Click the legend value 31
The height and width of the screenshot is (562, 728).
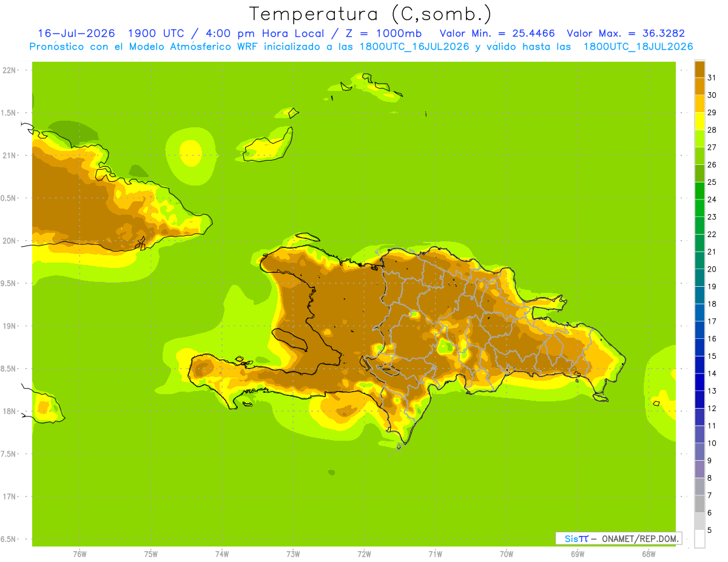click(x=712, y=78)
